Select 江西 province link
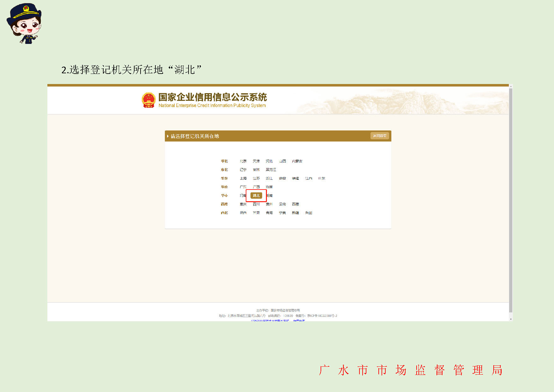Screen dimensions: 554x392 tap(309, 178)
